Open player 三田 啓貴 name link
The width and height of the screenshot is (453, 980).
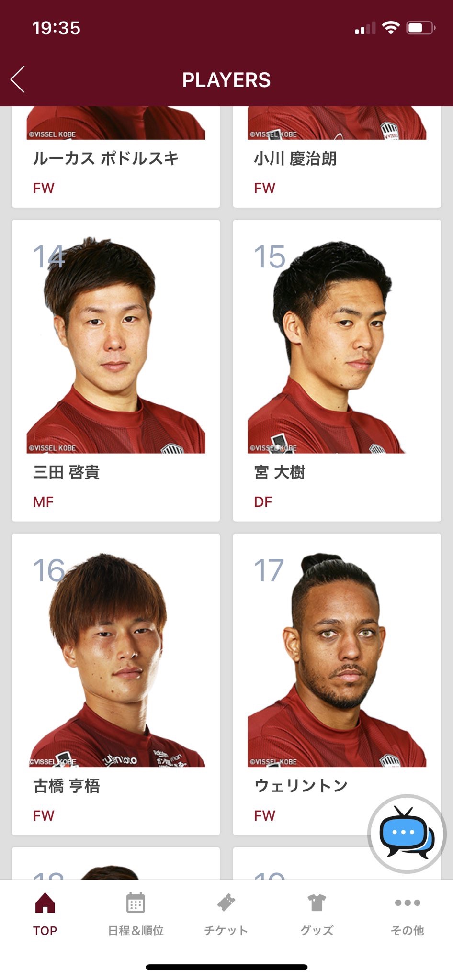click(66, 472)
